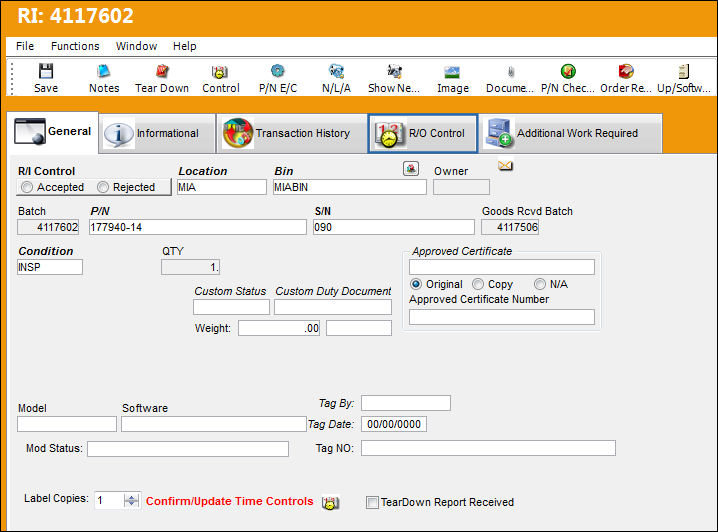
Task: Click the Tag Date field showing 00/00/0000
Action: 394,424
